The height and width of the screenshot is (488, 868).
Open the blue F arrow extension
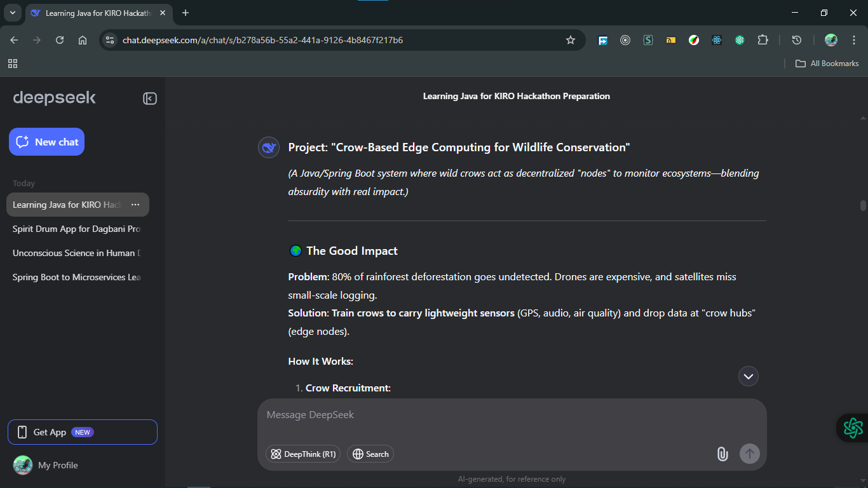click(603, 40)
